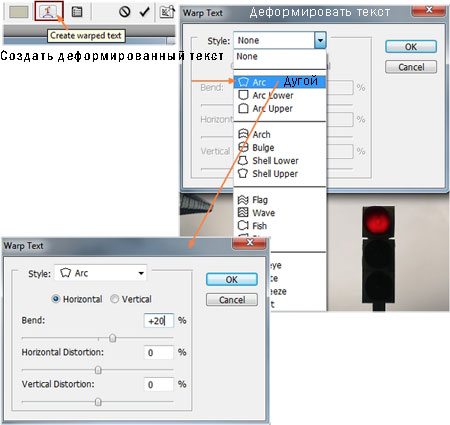The image size is (450, 425).
Task: Select the Arch warp style
Action: [280, 134]
